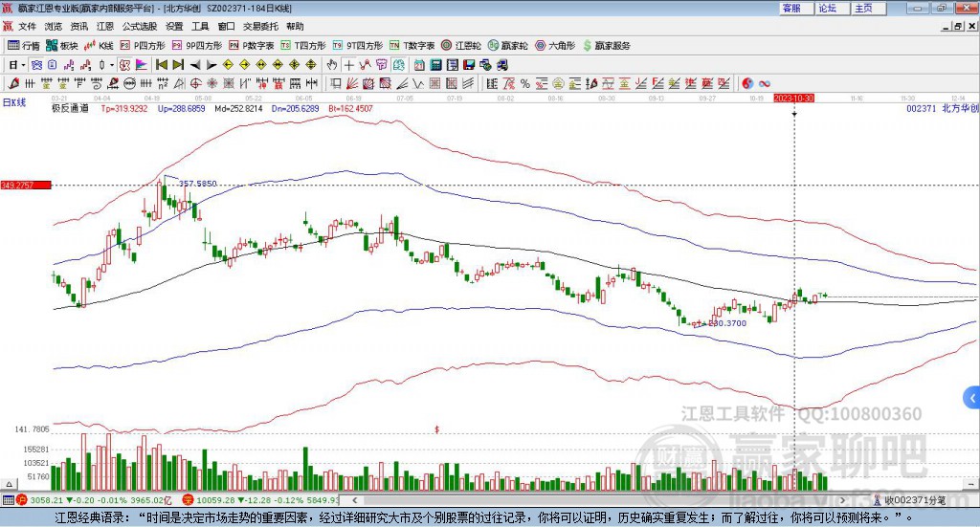This screenshot has width=980, height=527.
Task: Click the 极反通道 indicator name
Action: 70,108
